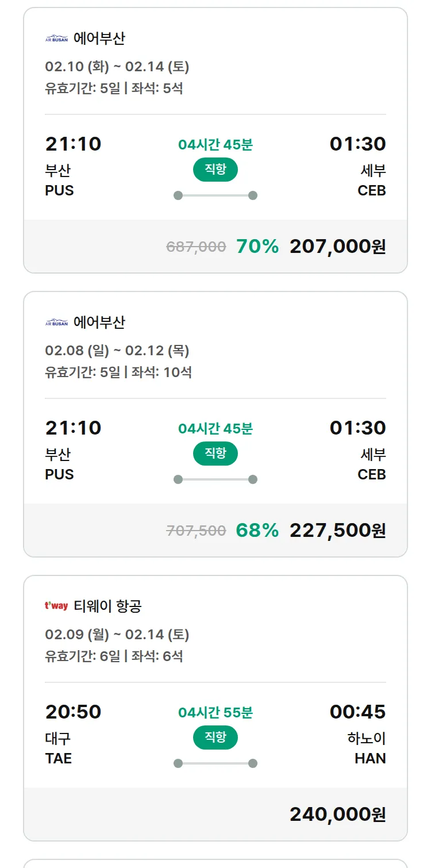
Task: Open the 02.09 (월) ~ 02.14 (토) flight dates
Action: (x=117, y=635)
